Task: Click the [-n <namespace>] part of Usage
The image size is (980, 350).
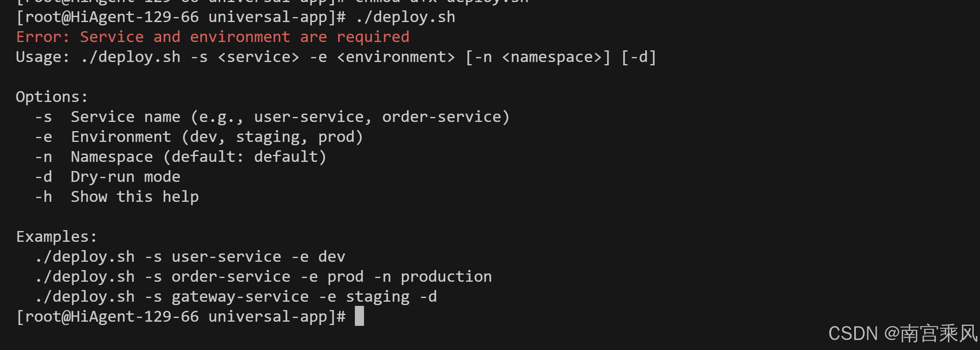Action: coord(538,57)
